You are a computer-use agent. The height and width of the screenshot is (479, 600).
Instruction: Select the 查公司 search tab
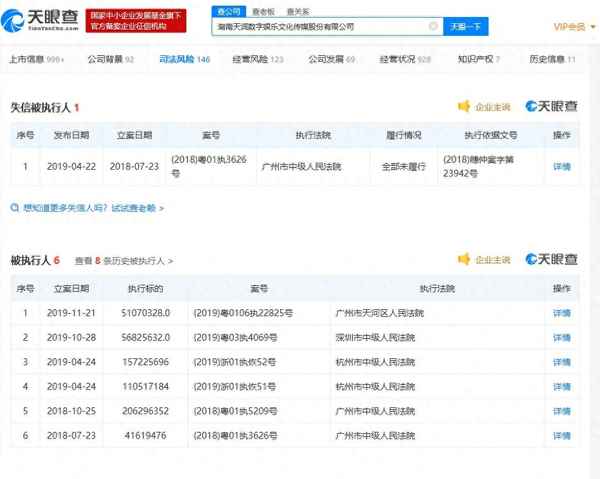(x=228, y=11)
